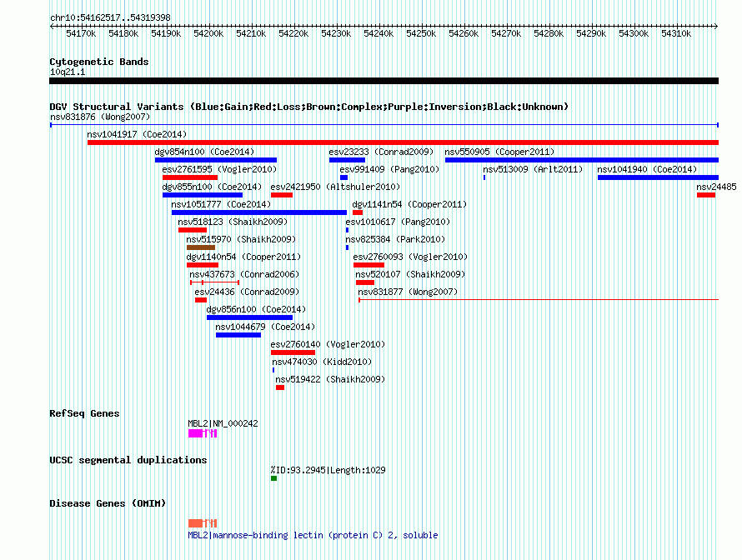Click the 10q21.1 band label
This screenshot has height=560, width=742.
(68, 72)
